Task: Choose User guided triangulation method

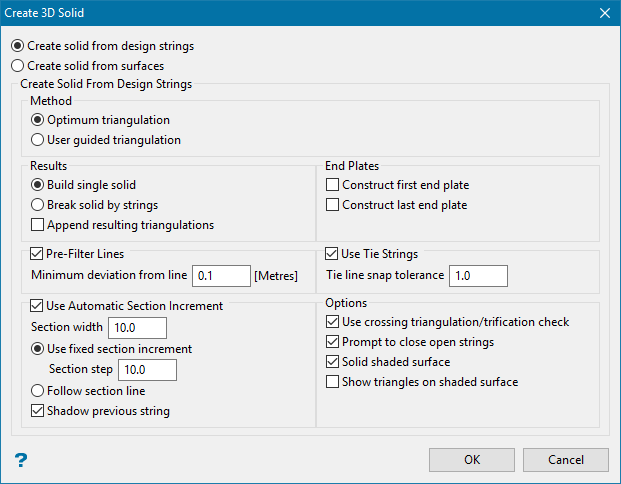Action: [x=38, y=140]
